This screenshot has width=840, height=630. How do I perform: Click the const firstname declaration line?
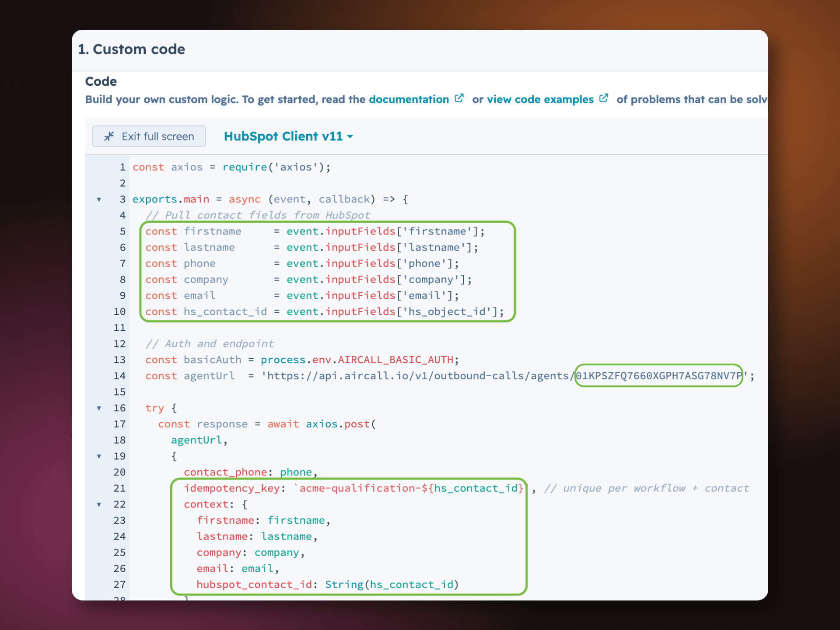tap(315, 231)
